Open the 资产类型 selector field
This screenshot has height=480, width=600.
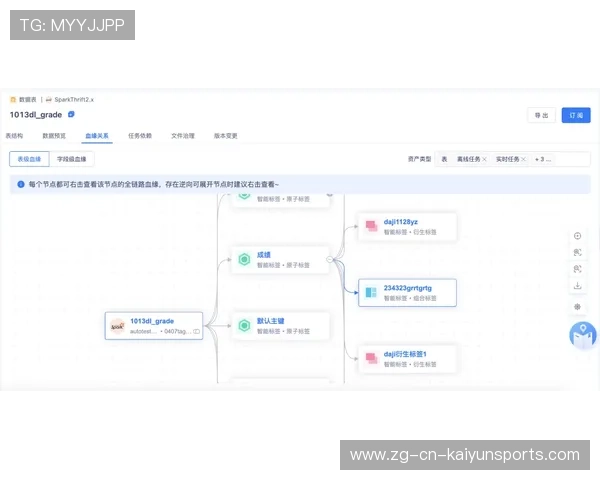(513, 159)
